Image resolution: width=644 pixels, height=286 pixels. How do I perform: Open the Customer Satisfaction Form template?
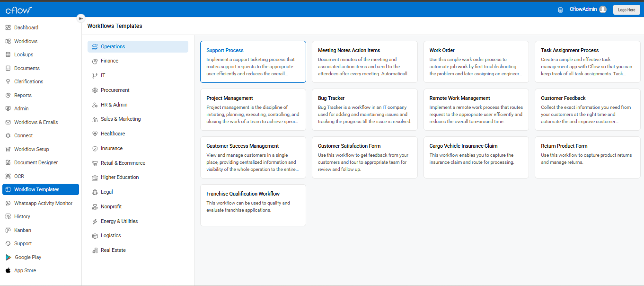pyautogui.click(x=364, y=158)
